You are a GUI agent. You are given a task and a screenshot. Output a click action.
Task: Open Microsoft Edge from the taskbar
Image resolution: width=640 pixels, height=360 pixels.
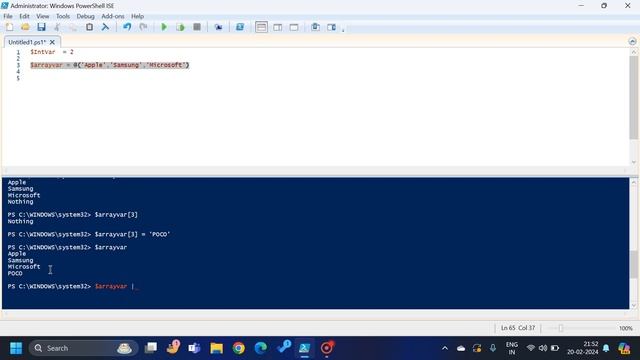[260, 348]
